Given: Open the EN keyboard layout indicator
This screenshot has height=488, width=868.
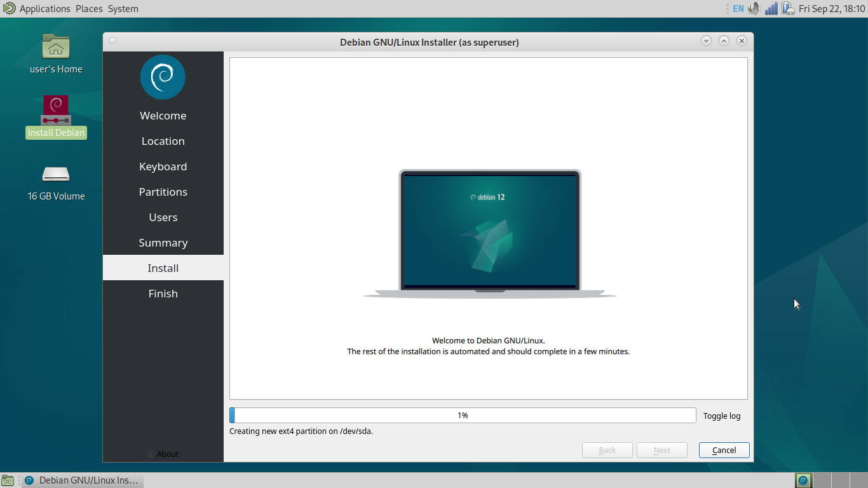Looking at the screenshot, I should (738, 8).
